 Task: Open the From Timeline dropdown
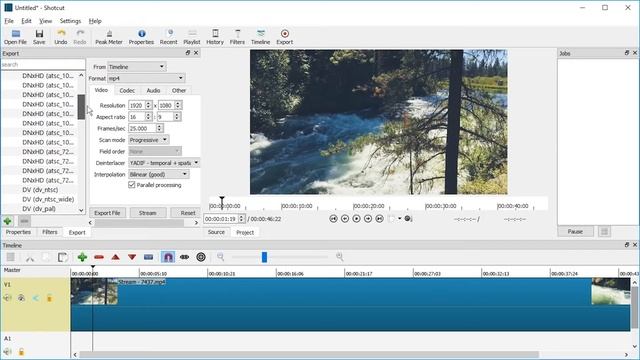[x=137, y=67]
